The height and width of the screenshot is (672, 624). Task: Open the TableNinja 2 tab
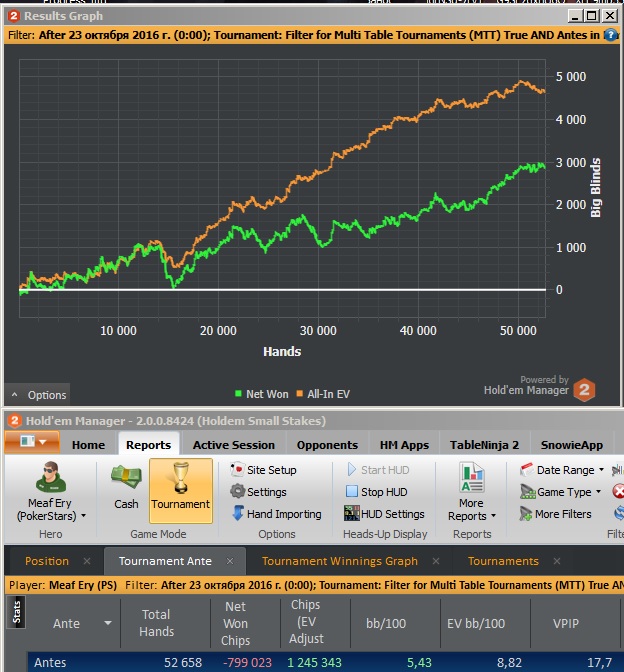[484, 445]
